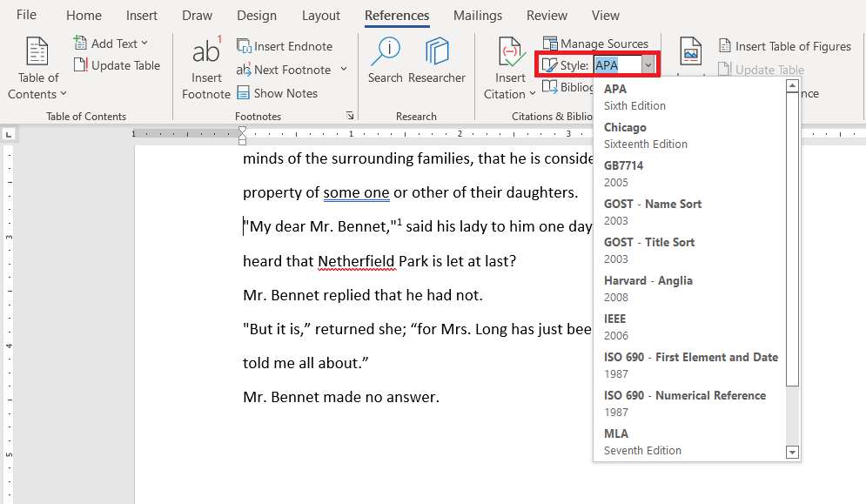Open the Table of Contents gallery
Viewport: 866px width, 504px height.
pyautogui.click(x=37, y=67)
